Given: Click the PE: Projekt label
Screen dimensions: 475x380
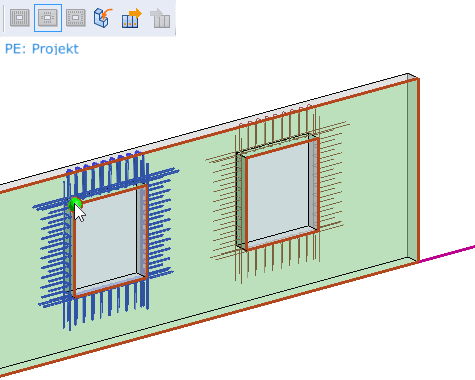Looking at the screenshot, I should tap(42, 49).
